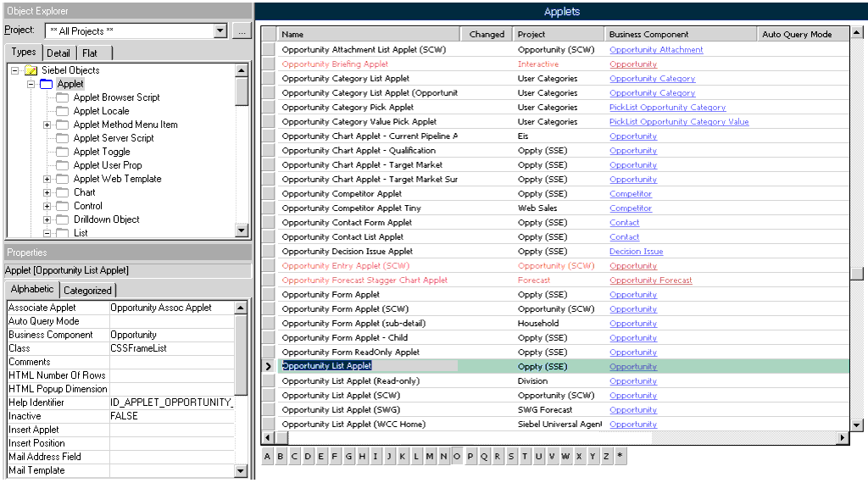868x483 pixels.
Task: Open the Decision Issue business component link
Action: coord(636,251)
